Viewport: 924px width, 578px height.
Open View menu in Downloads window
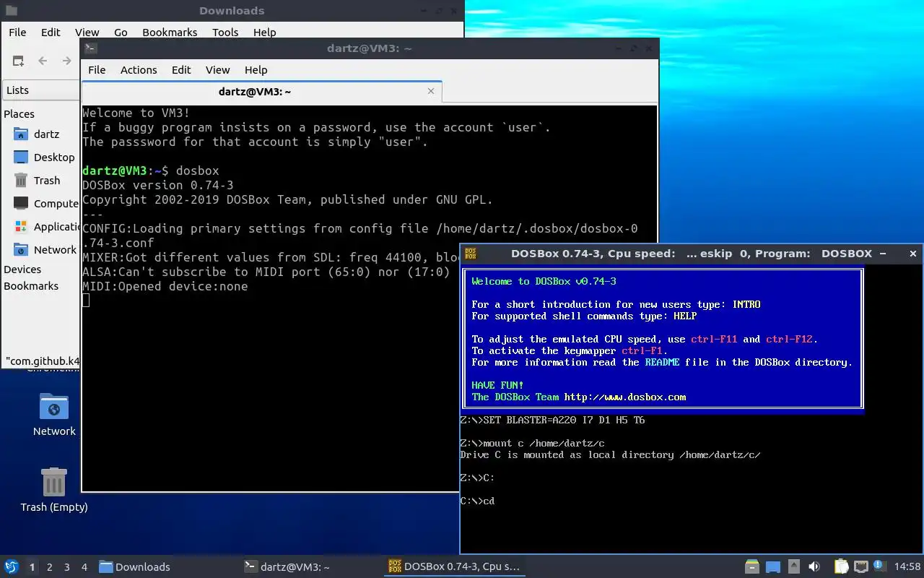[x=87, y=32]
